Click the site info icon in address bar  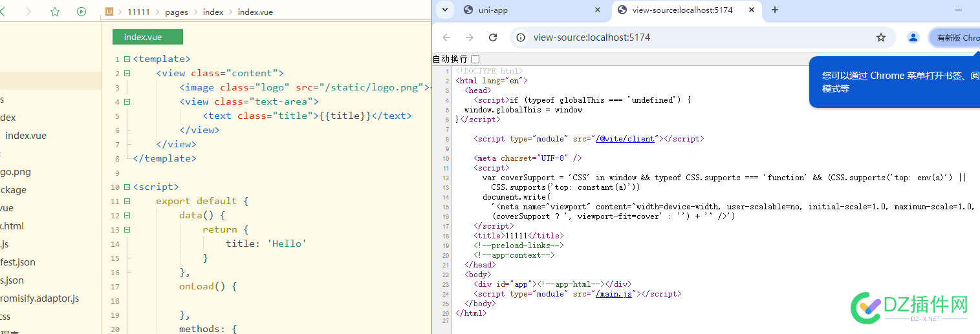pos(521,37)
